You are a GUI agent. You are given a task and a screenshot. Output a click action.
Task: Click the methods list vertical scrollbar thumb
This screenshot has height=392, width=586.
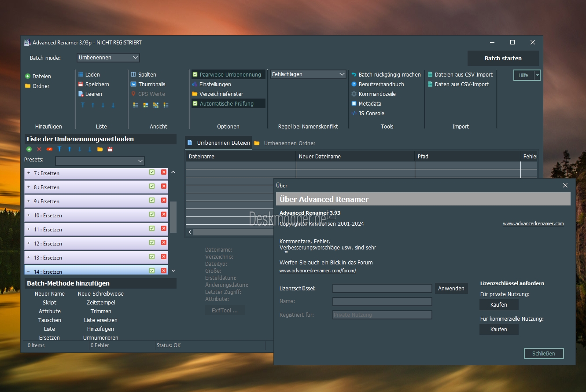pyautogui.click(x=173, y=217)
